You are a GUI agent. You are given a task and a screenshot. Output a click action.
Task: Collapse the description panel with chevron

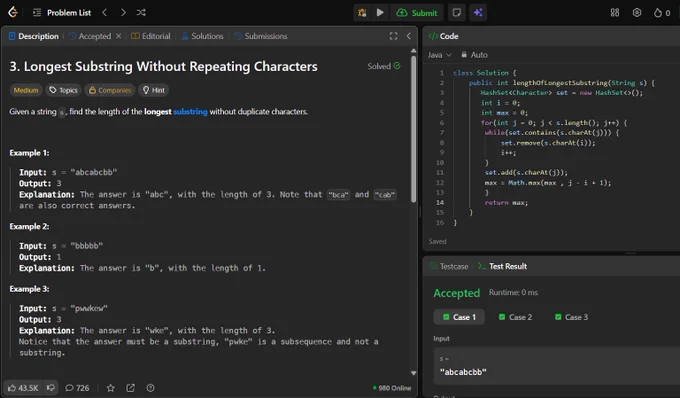tap(409, 36)
